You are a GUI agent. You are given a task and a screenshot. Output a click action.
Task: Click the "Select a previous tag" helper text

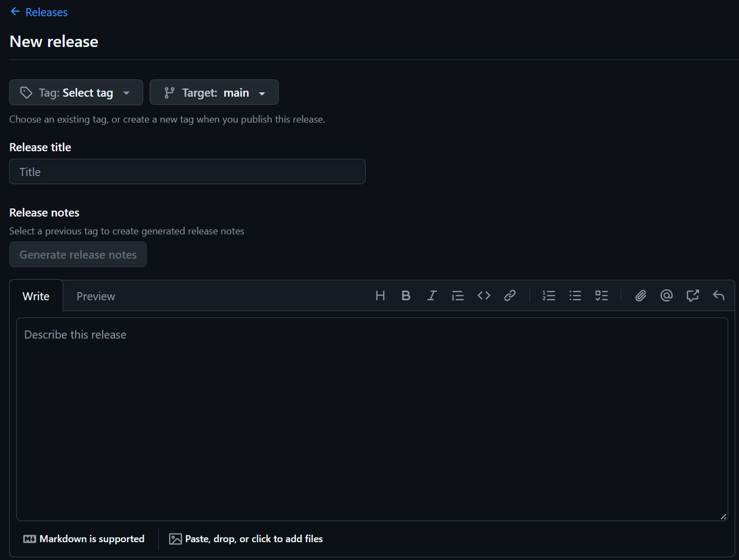point(127,231)
